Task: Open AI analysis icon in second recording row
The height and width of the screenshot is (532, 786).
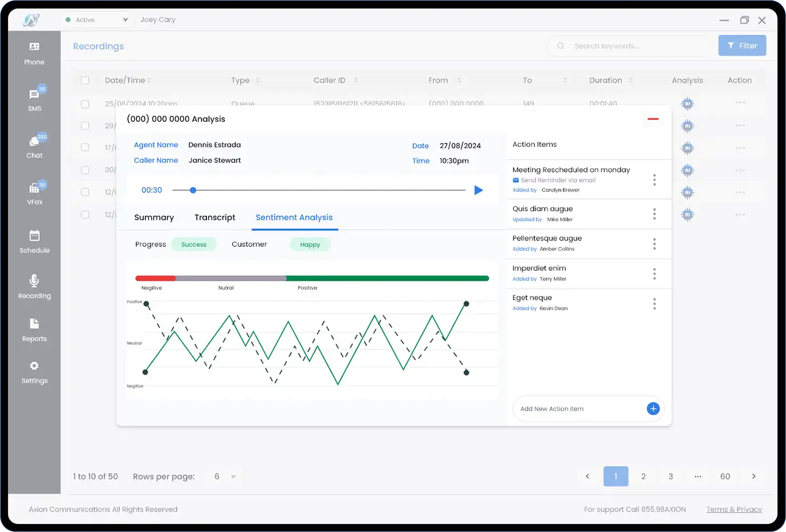Action: click(688, 126)
